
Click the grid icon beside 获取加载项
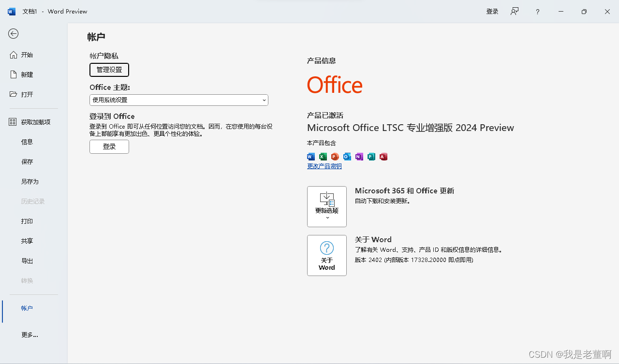coord(13,122)
